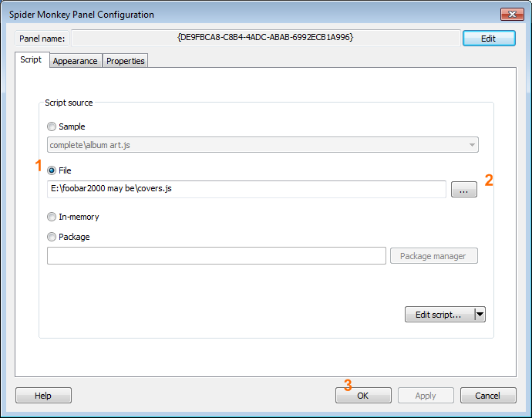This screenshot has width=532, height=418.
Task: Select the Sample radio button
Action: tap(52, 126)
